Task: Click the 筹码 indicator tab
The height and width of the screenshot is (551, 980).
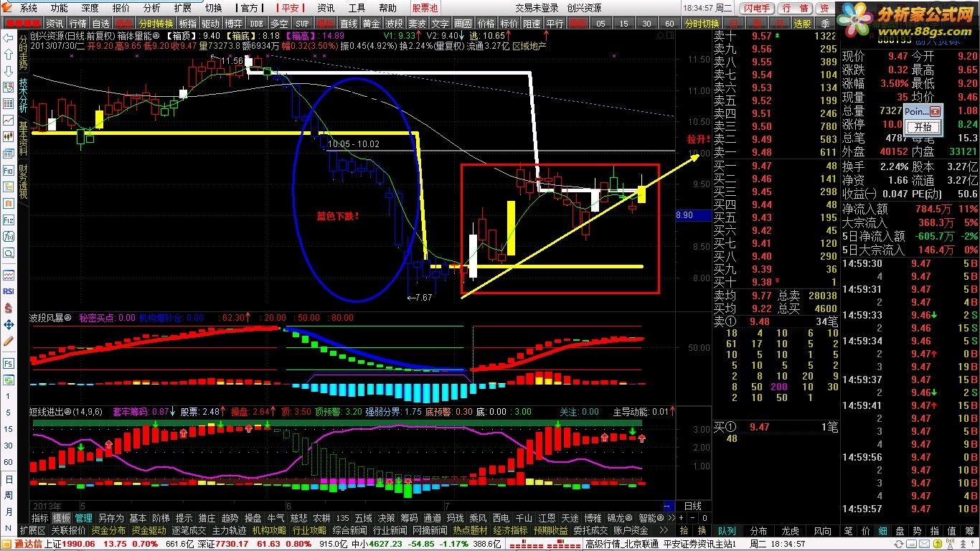Action: coord(409,518)
